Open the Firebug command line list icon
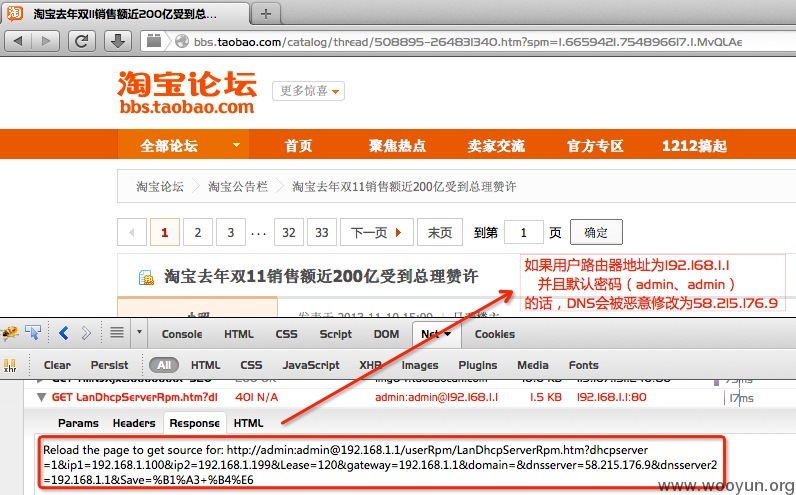Screen dimensions: 796x495 (x=117, y=333)
